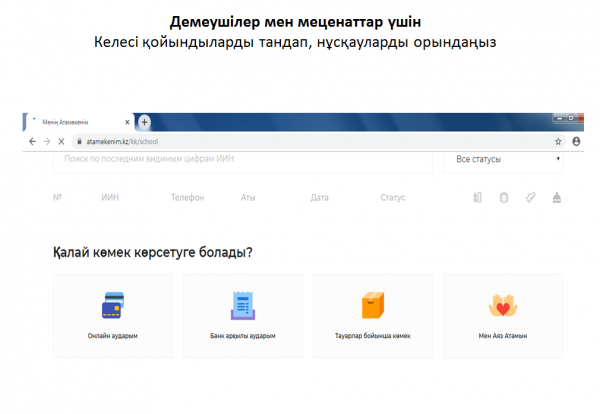Close the Менің Атамекенім tab
The height and width of the screenshot is (414, 600).
126,122
